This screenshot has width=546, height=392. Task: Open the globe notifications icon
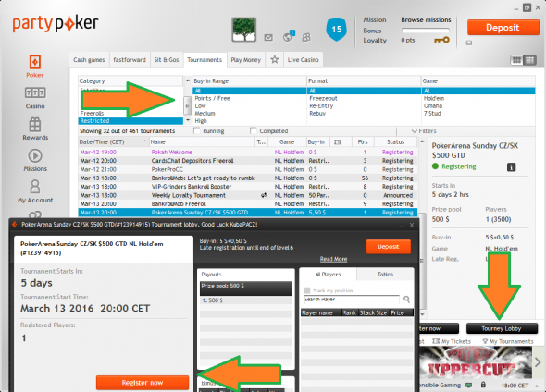tap(288, 37)
